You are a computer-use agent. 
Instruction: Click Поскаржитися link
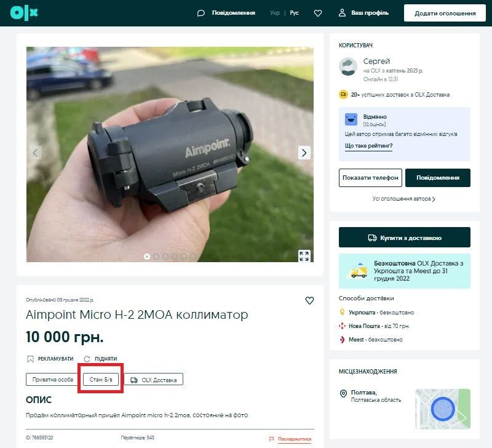coord(295,439)
